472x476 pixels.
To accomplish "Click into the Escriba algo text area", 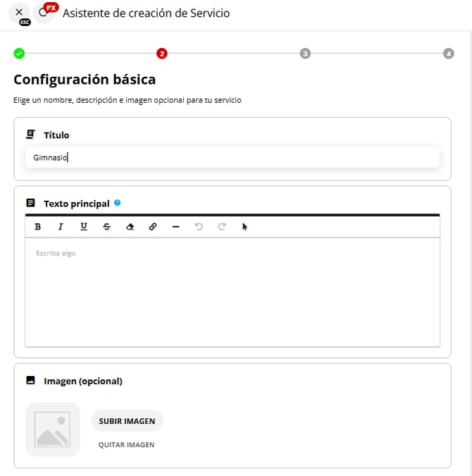I will [232, 292].
